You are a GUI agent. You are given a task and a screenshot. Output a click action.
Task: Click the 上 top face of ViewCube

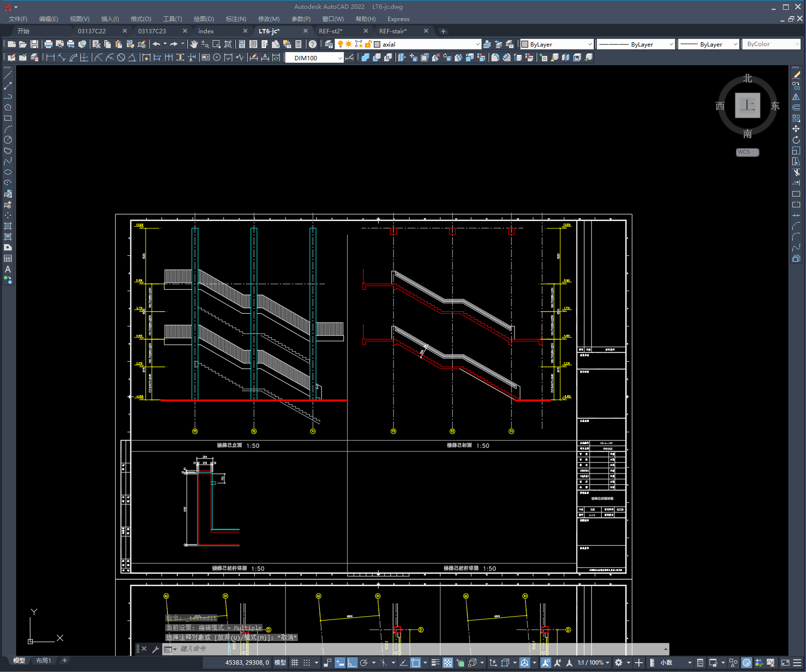pos(748,105)
